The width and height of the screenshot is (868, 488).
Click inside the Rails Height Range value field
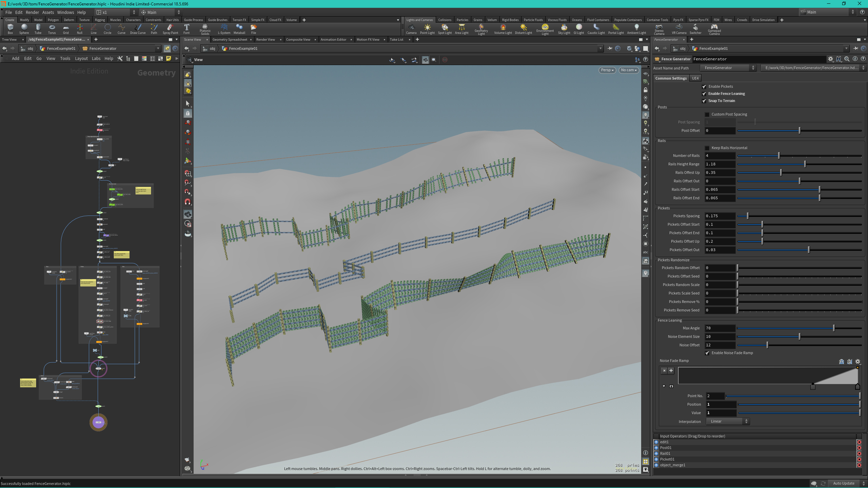[719, 164]
